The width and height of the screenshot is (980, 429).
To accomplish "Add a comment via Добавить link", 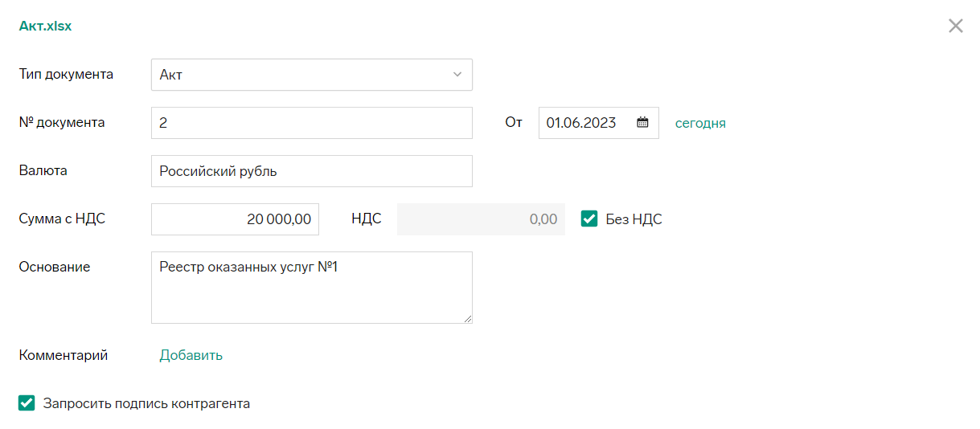I will (x=191, y=355).
